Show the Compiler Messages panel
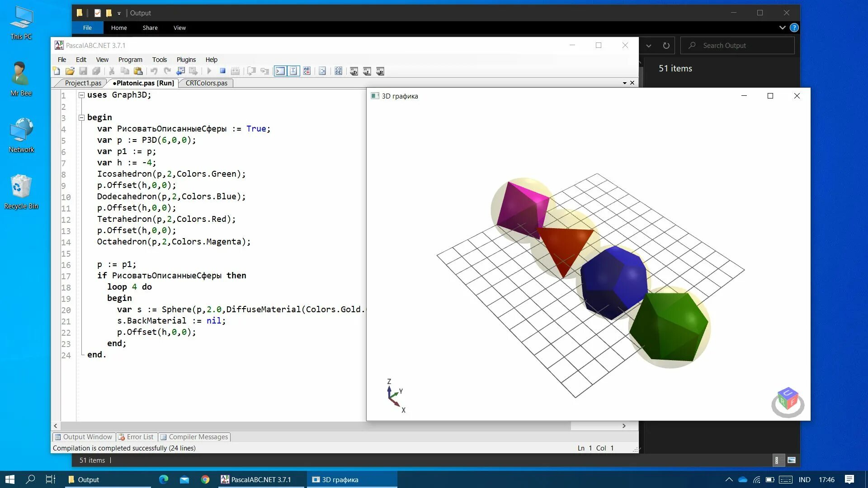Viewport: 868px width, 488px height. tap(194, 437)
